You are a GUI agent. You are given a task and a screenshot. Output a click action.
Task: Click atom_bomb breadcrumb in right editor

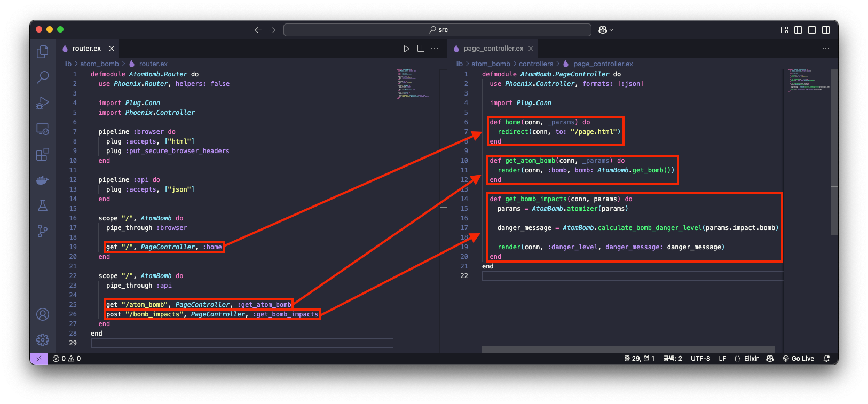[491, 64]
